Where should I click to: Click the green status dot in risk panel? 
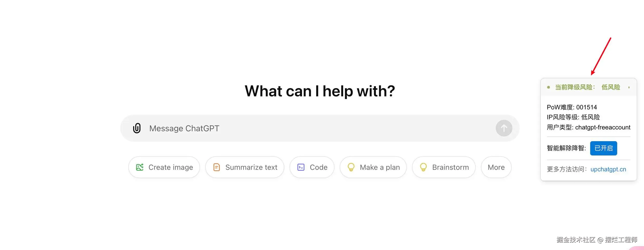pyautogui.click(x=549, y=87)
